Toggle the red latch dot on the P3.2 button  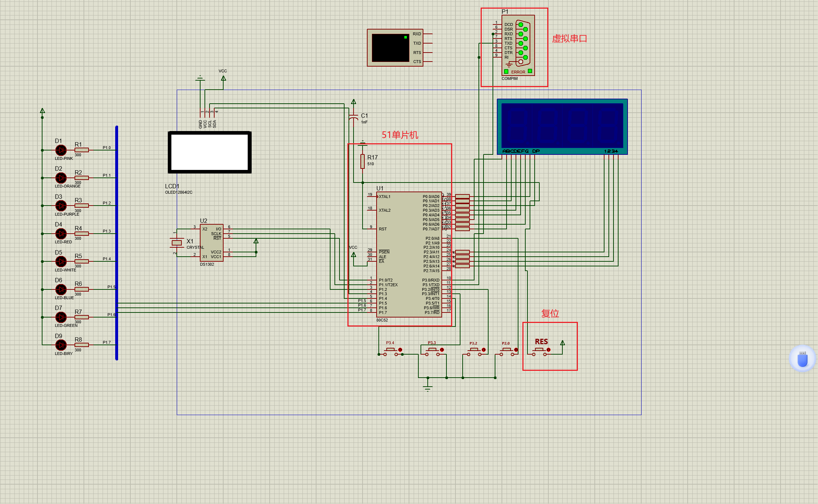click(484, 350)
